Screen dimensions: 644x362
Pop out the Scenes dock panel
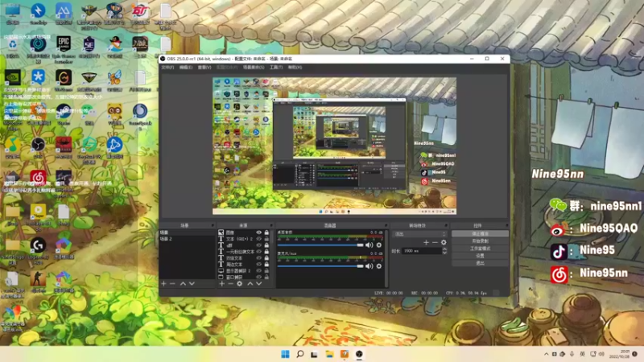tap(213, 225)
